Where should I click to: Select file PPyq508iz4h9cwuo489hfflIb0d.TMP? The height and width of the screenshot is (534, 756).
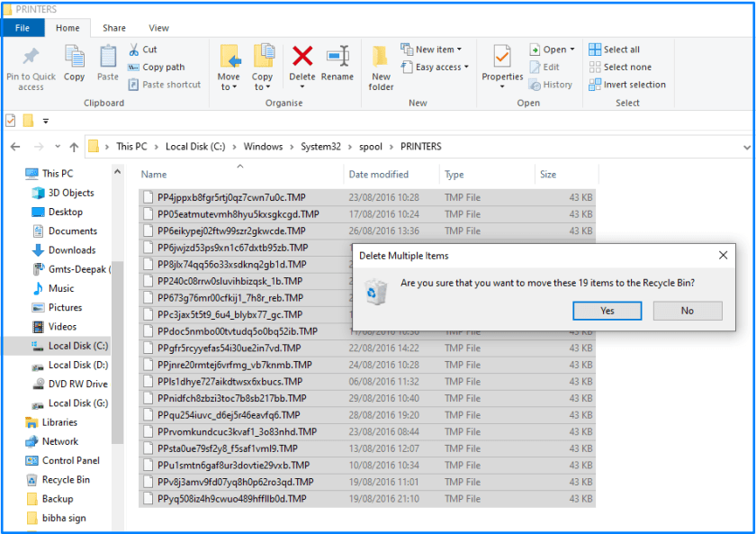click(367, 499)
